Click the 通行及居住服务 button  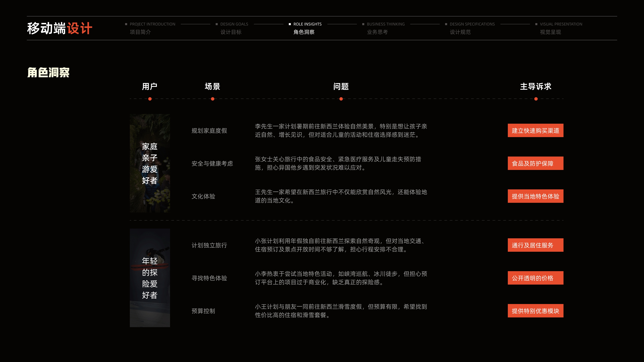point(535,245)
